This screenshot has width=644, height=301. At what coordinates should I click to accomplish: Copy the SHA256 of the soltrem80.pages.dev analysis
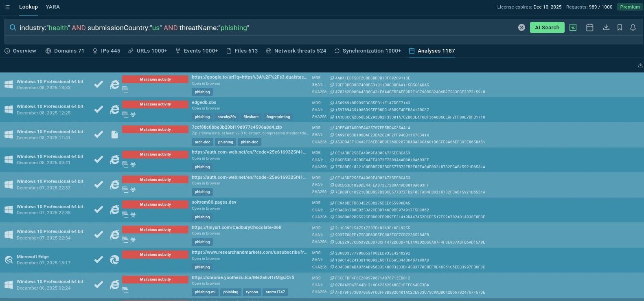click(x=332, y=217)
